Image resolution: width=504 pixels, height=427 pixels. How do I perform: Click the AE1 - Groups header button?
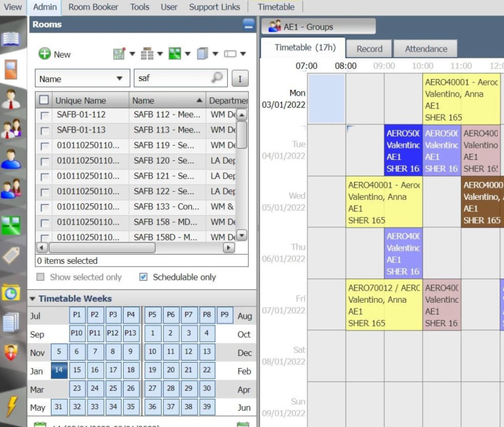(319, 27)
